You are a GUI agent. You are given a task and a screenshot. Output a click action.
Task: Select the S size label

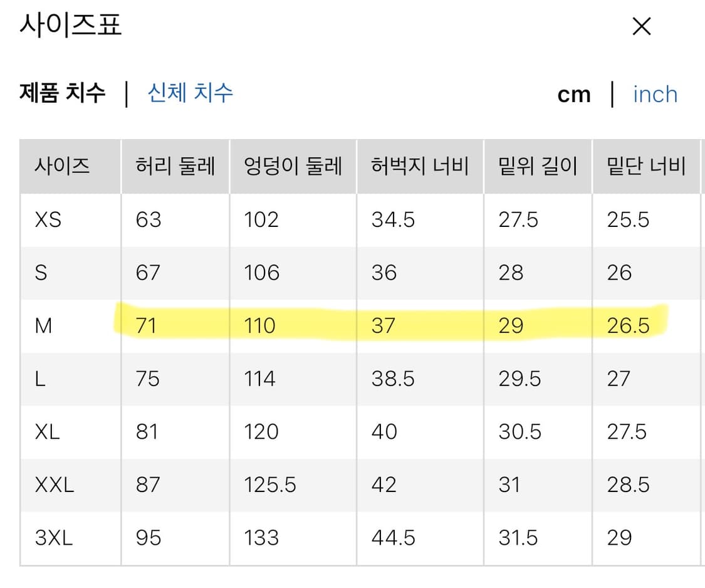(41, 273)
